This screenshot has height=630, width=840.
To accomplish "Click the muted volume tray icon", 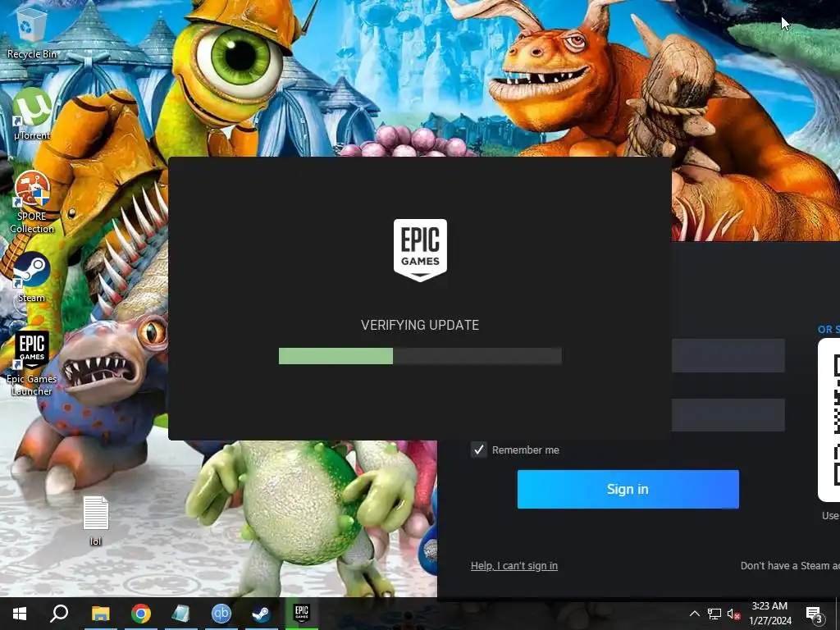I will point(733,614).
